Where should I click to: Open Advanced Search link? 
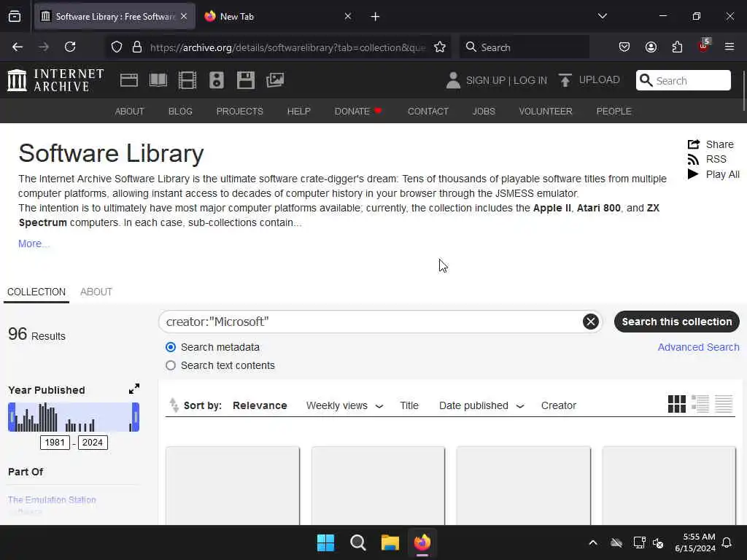pos(698,347)
